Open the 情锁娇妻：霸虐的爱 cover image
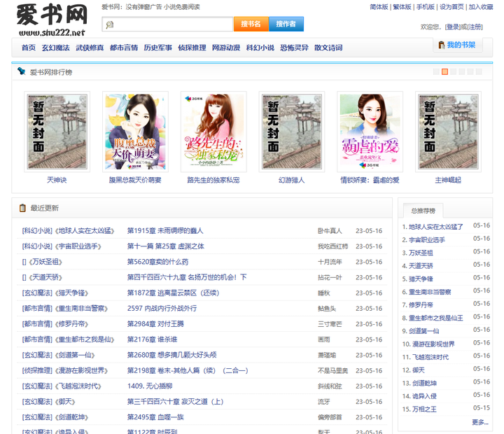This screenshot has height=434, width=504. (370, 132)
